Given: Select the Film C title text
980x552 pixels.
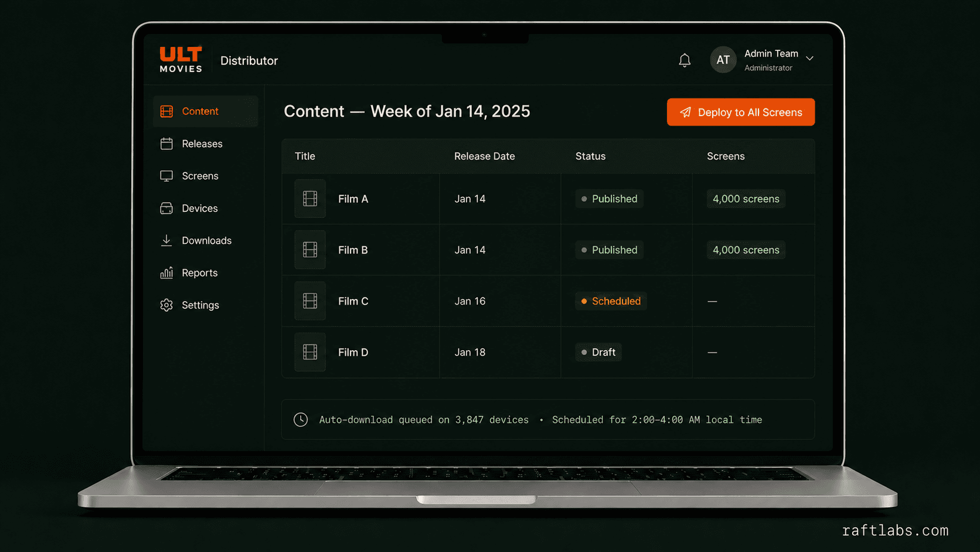Looking at the screenshot, I should [353, 301].
